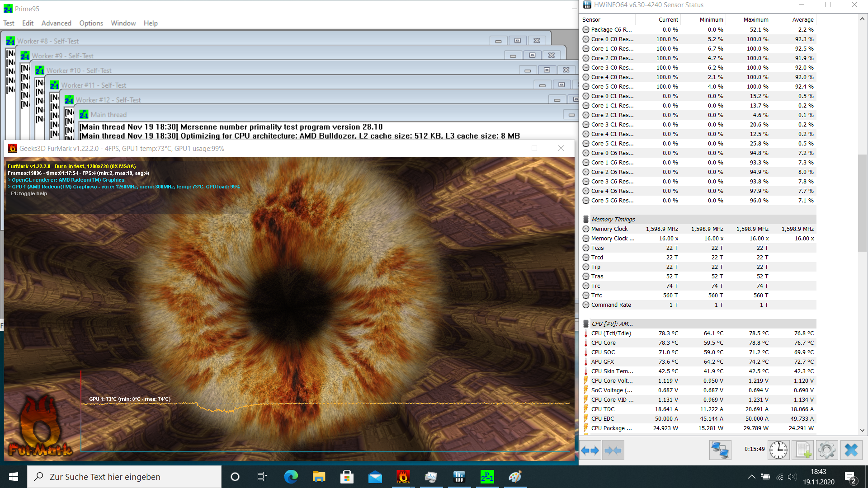Screen dimensions: 868x488
Task: Start logging with the spreadsheet plus icon
Action: pyautogui.click(x=803, y=450)
